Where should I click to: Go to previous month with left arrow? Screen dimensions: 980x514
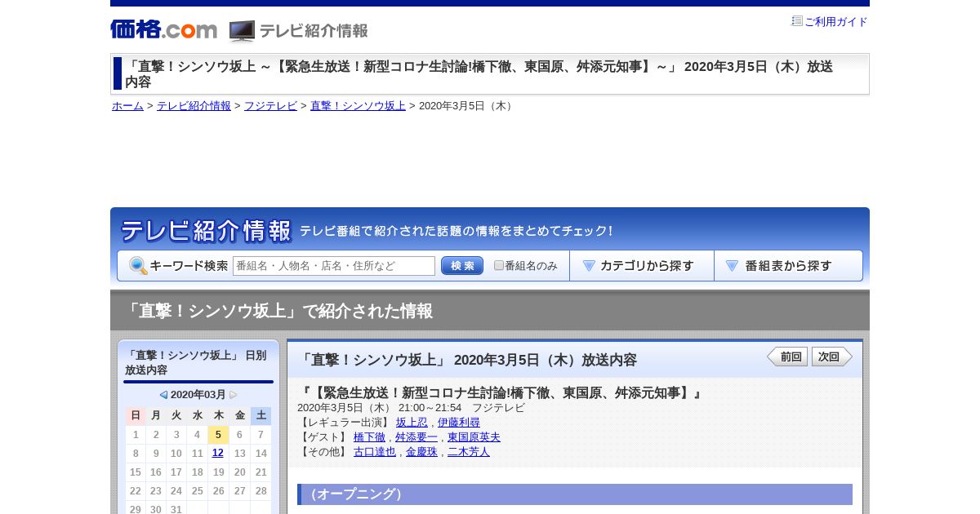point(163,395)
